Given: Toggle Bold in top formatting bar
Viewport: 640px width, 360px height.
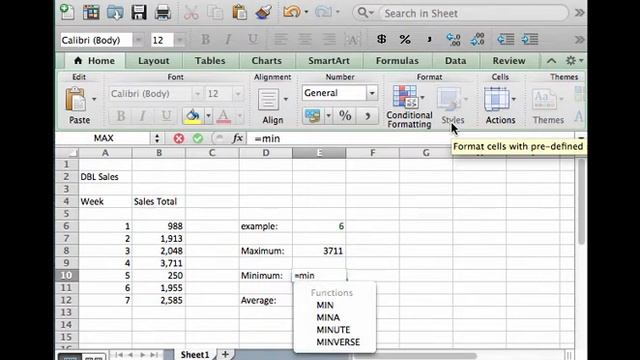Looking at the screenshot, I should point(205,40).
